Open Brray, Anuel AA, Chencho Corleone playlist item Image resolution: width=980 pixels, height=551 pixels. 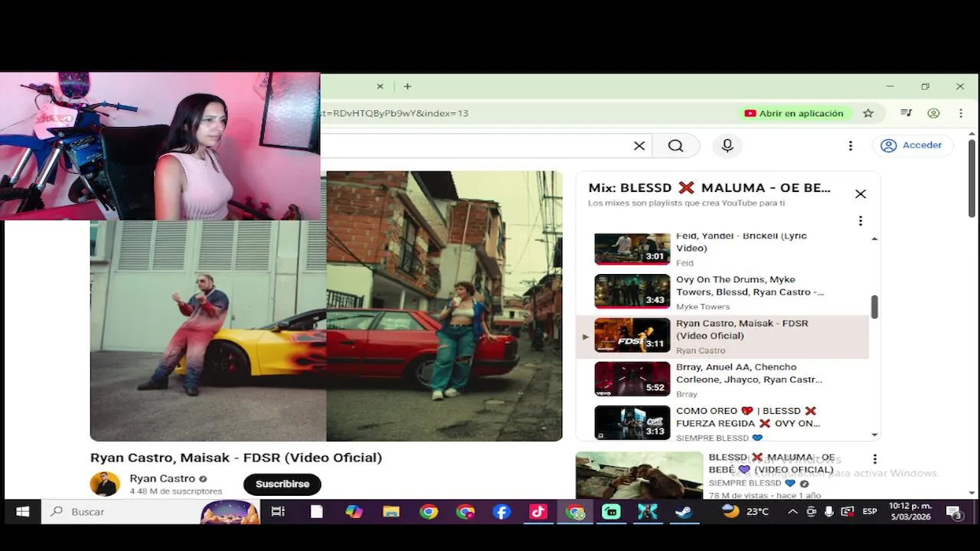(722, 380)
